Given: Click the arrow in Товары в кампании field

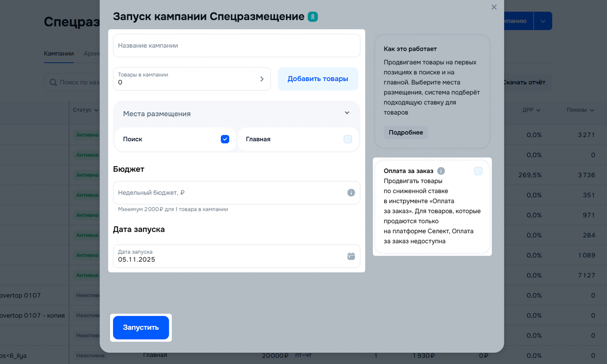Looking at the screenshot, I should click(262, 79).
